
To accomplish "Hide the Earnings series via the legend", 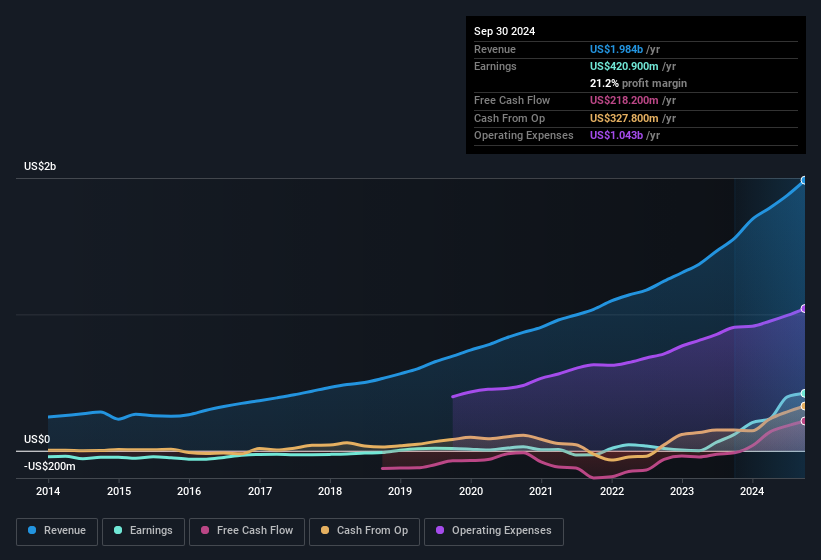I will [x=139, y=531].
